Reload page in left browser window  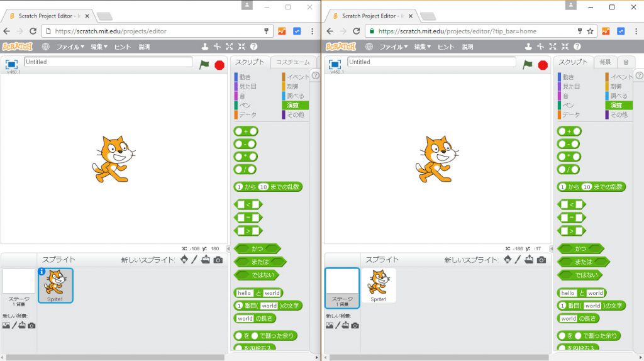coord(33,31)
